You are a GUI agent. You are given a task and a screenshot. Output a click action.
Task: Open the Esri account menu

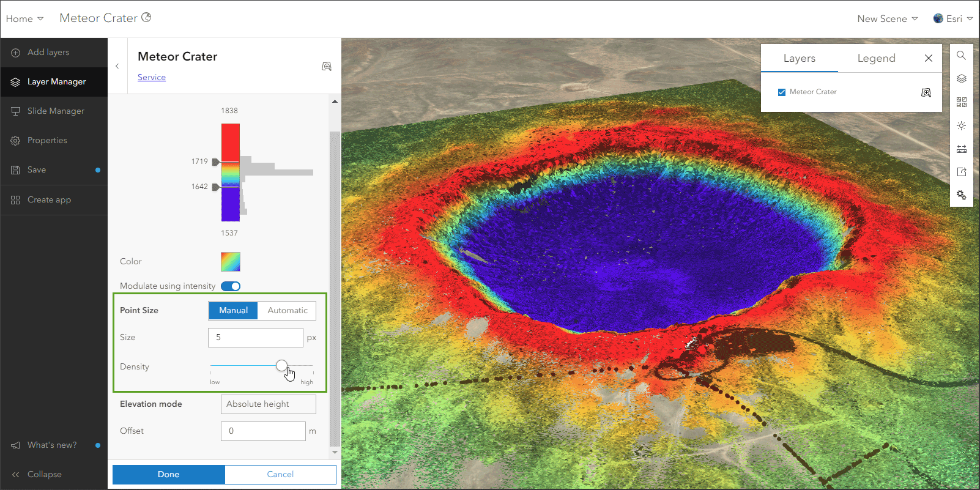(x=953, y=19)
